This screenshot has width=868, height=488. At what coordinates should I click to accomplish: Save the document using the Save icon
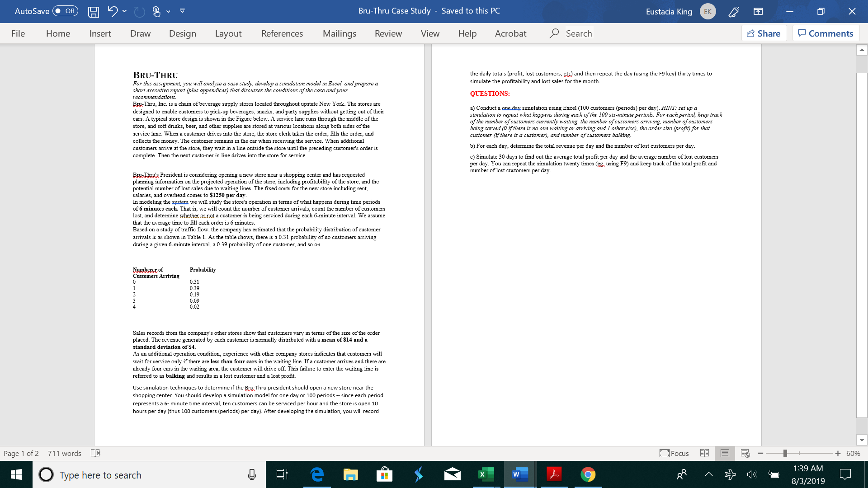click(94, 11)
